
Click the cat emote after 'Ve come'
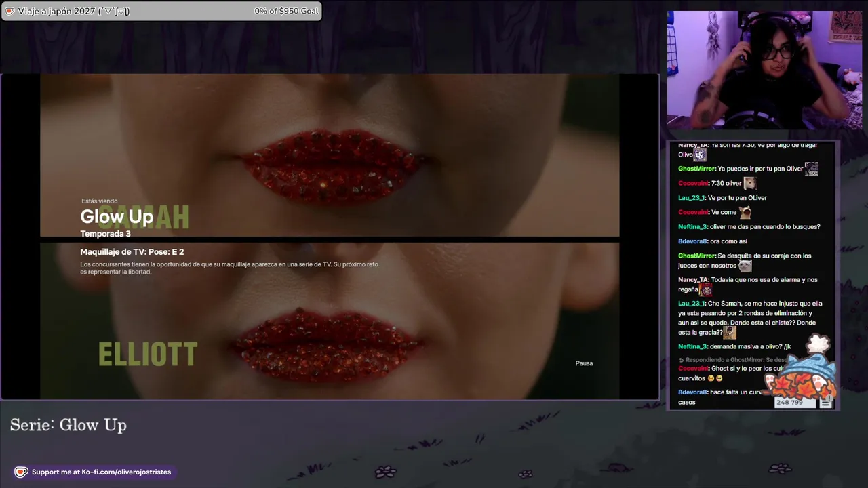745,212
